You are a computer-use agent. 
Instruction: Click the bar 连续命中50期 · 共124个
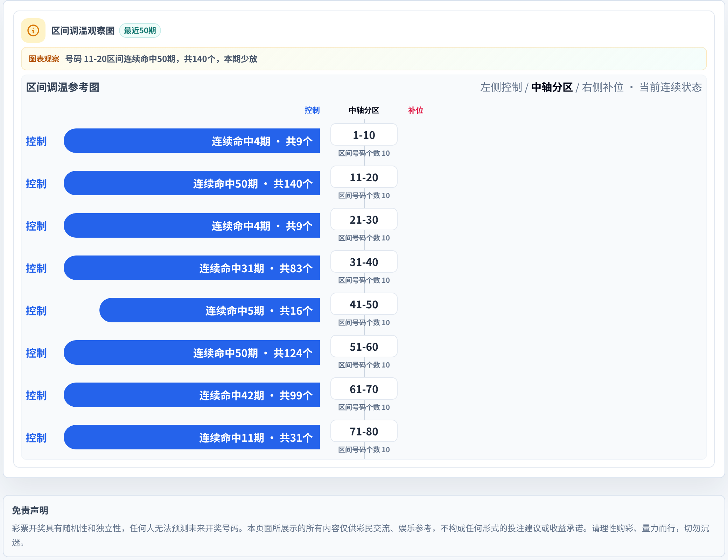pos(192,352)
